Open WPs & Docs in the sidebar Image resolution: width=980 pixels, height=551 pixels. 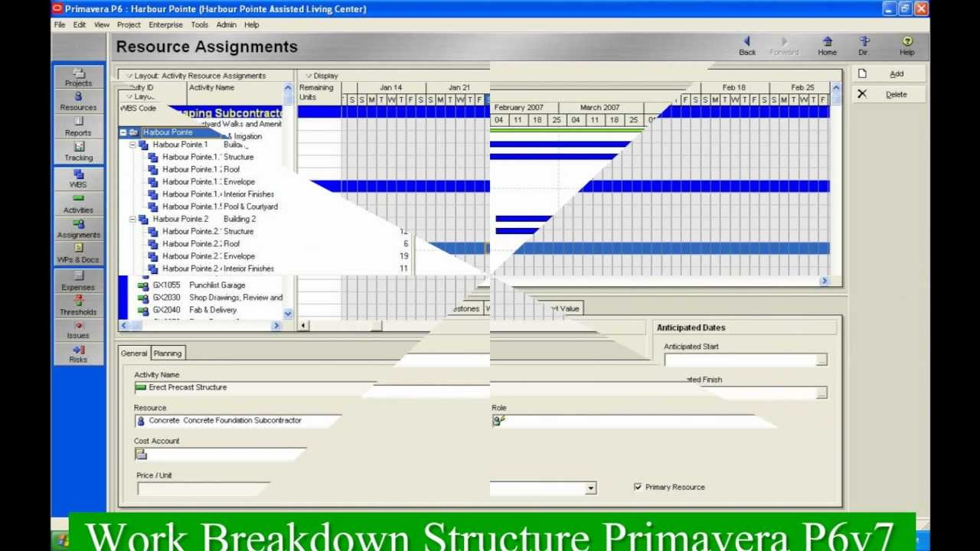(78, 253)
